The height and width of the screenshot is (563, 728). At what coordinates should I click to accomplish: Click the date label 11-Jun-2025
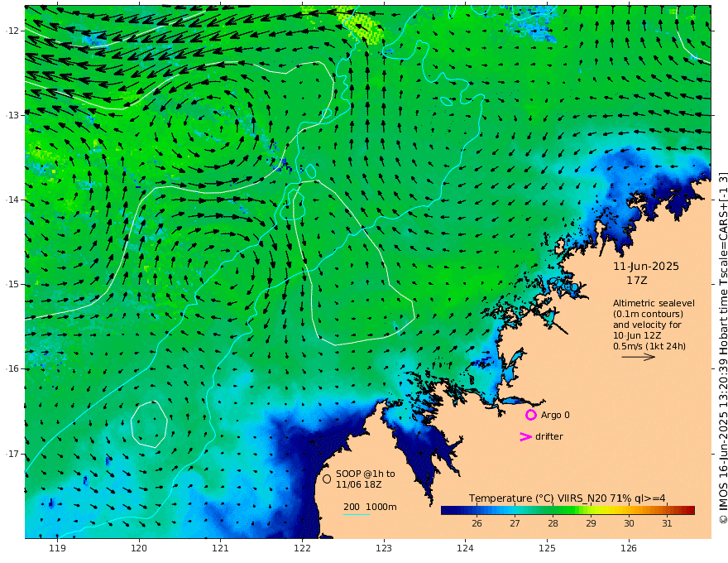[646, 267]
